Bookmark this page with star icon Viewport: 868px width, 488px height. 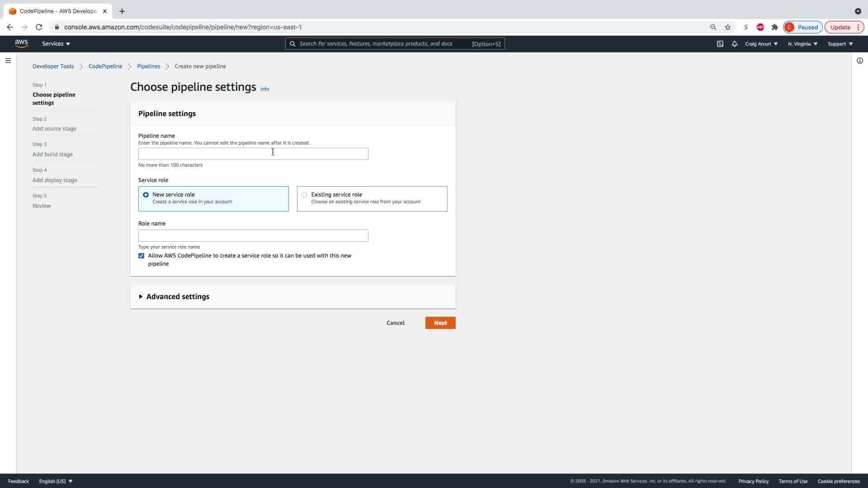click(x=728, y=27)
